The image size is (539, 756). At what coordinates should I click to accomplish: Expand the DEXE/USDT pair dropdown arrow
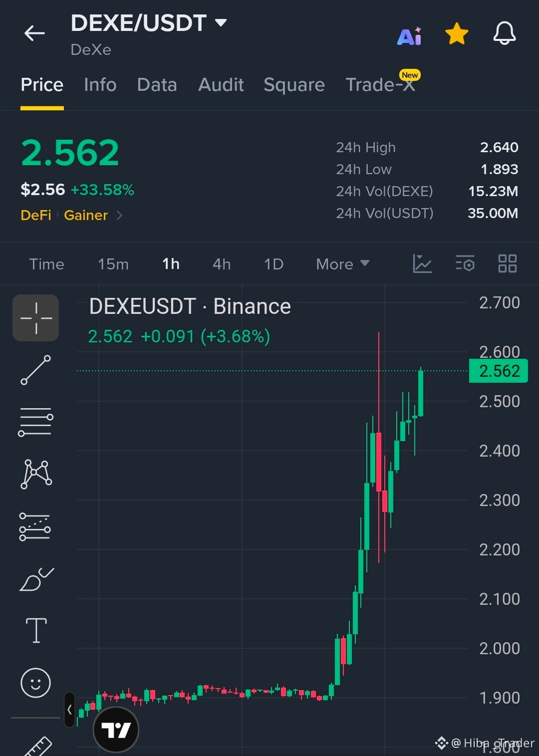tap(221, 22)
